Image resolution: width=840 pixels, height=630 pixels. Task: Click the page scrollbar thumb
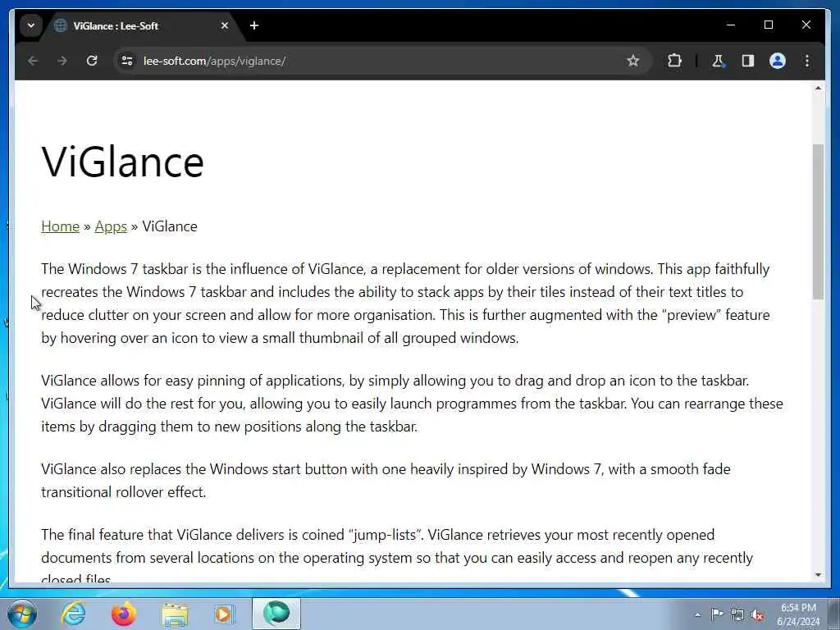point(818,221)
